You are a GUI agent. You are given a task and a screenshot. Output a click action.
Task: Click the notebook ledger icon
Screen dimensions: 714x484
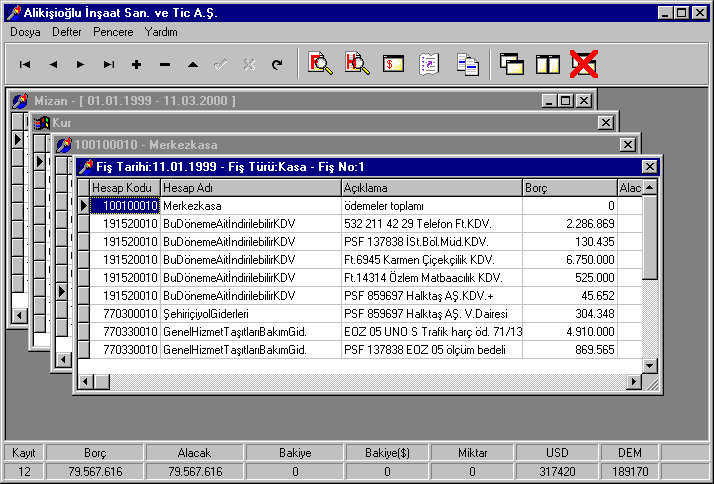pyautogui.click(x=429, y=64)
